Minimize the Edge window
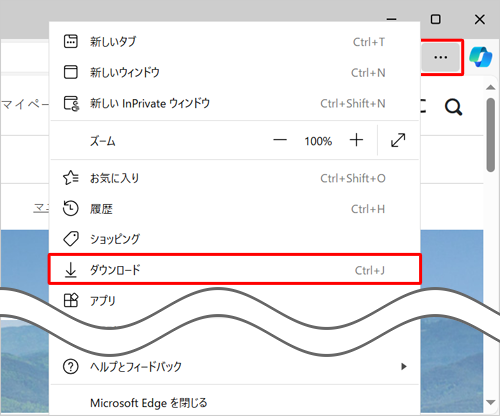 tap(392, 19)
